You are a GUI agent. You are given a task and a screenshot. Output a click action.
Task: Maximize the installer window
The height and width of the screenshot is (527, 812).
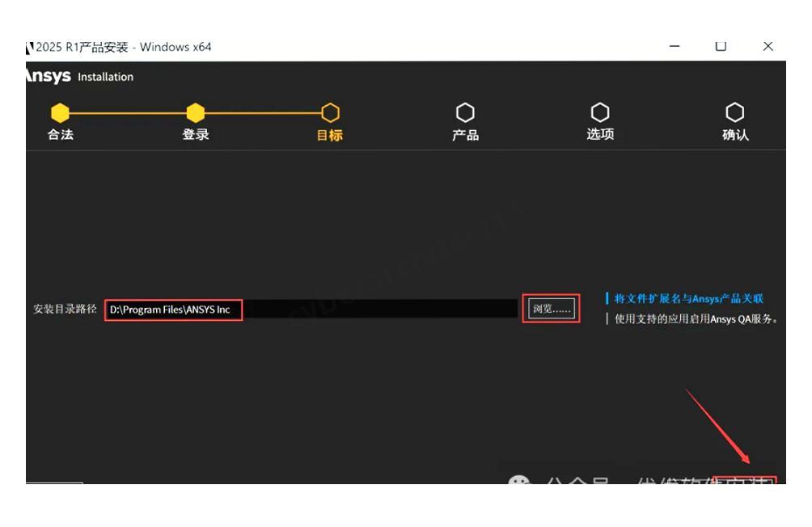(x=721, y=46)
